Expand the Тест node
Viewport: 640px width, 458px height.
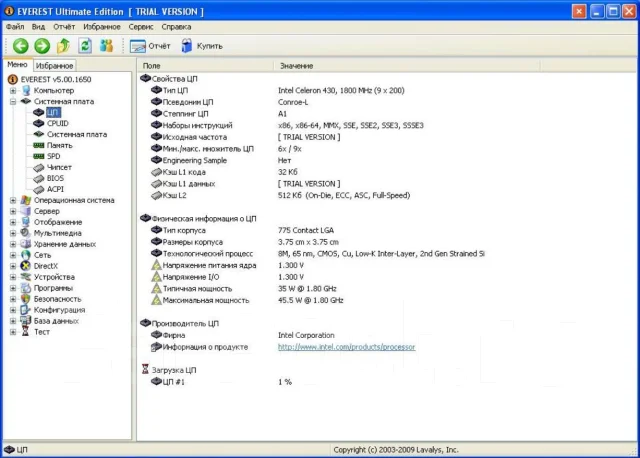pyautogui.click(x=13, y=332)
